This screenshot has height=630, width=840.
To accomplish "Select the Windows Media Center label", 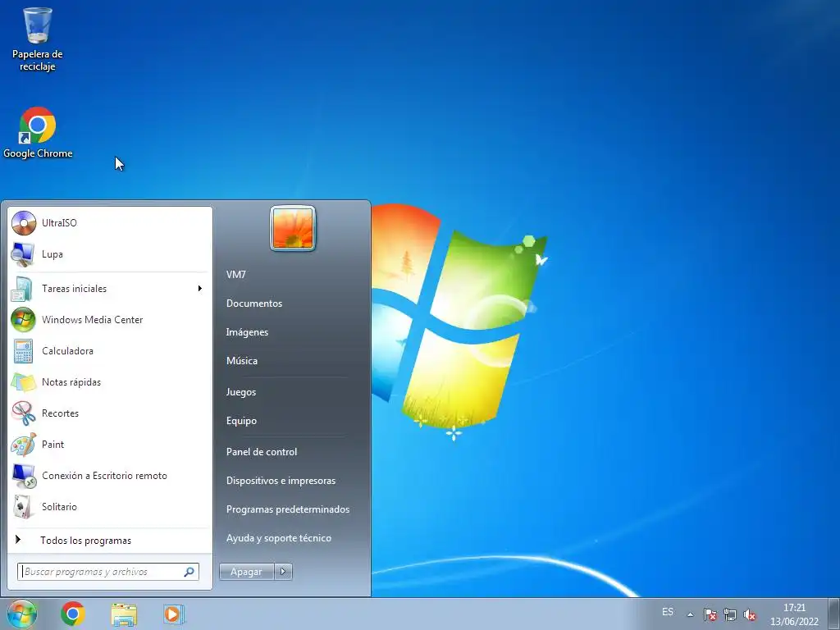I will tap(92, 320).
